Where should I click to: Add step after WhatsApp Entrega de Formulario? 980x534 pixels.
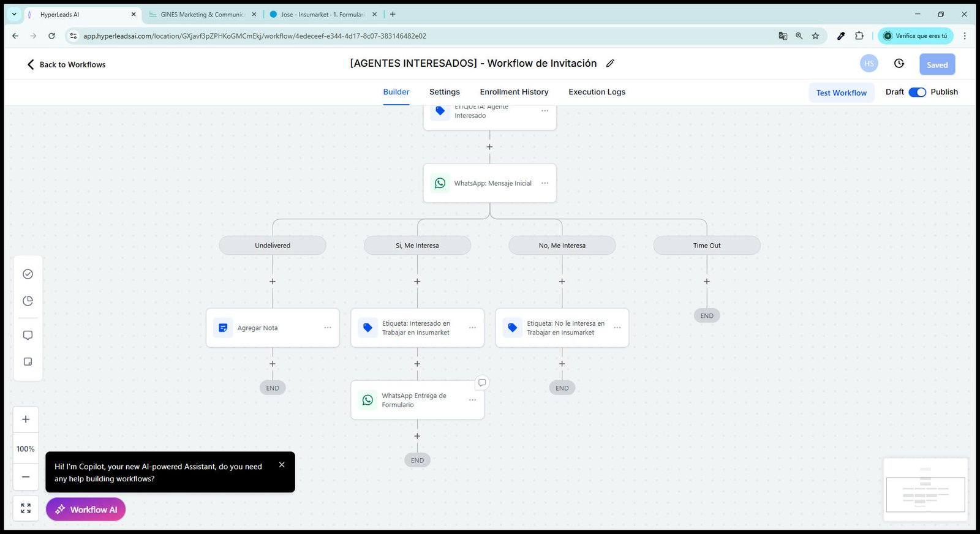tap(417, 436)
